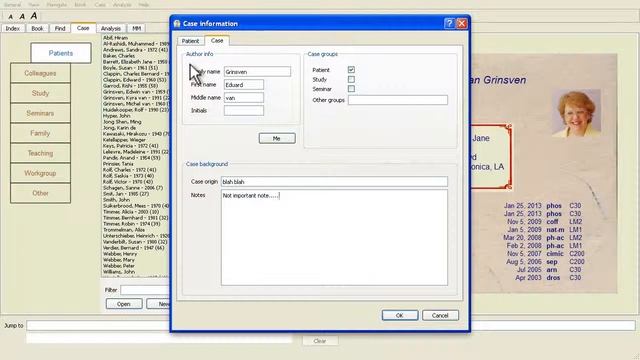Image resolution: width=640 pixels, height=360 pixels.
Task: Open the Find tab in main window
Action: tap(60, 28)
